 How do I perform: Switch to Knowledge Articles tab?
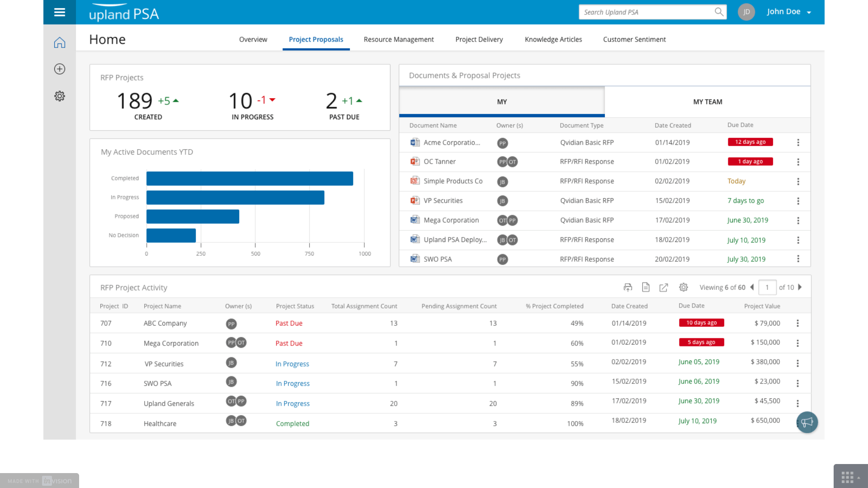tap(553, 39)
